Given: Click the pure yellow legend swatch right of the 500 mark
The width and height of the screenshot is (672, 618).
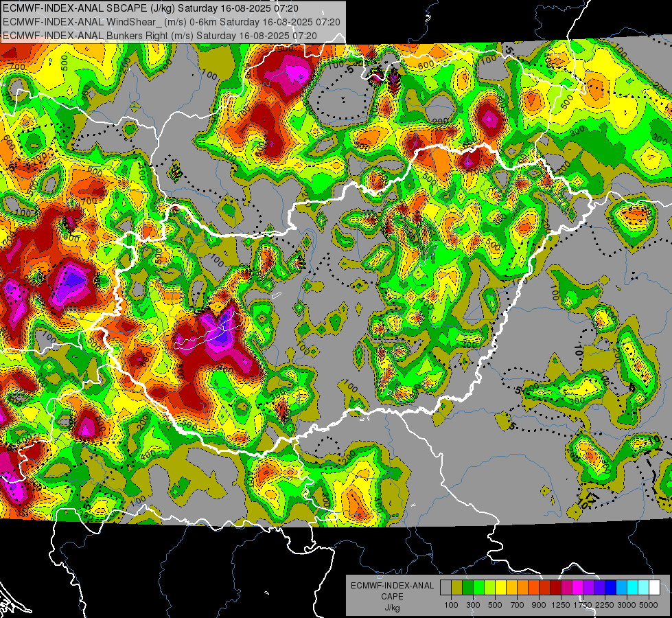Looking at the screenshot, I should [500, 588].
